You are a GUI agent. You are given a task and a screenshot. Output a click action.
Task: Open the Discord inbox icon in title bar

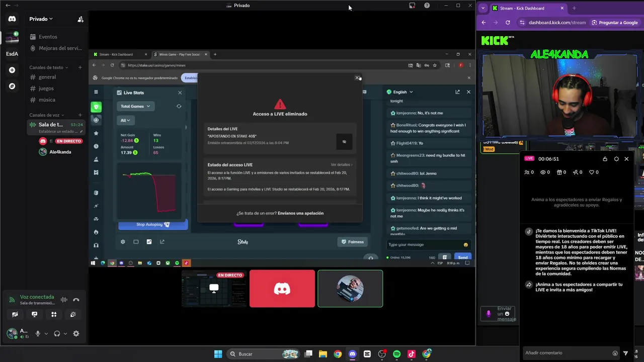point(412,6)
